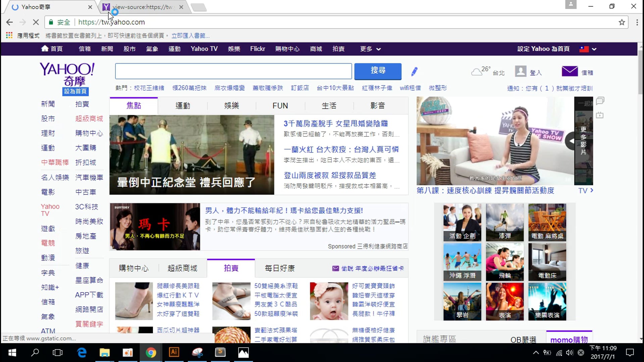Click the login avatar icon

(521, 71)
